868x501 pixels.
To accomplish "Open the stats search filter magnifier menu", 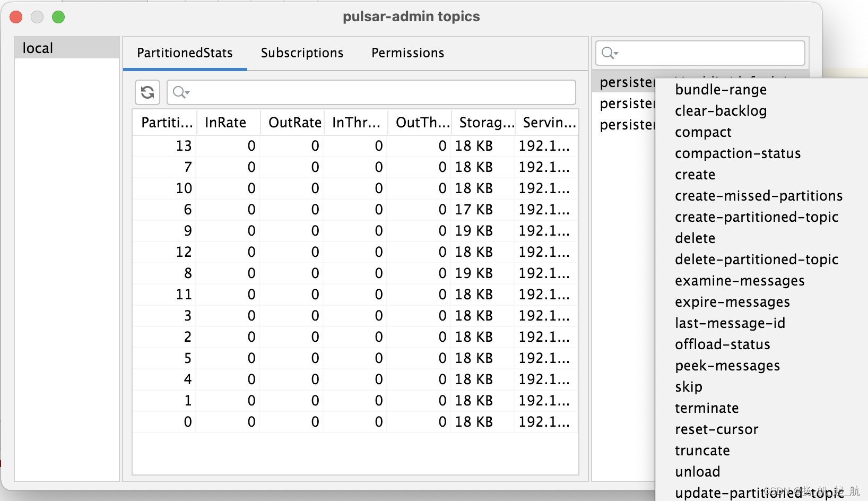I will tap(180, 92).
